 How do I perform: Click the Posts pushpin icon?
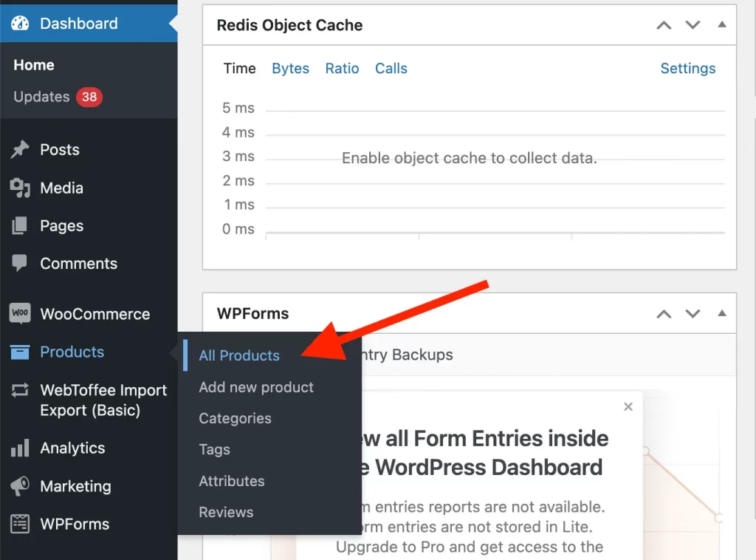pos(20,150)
